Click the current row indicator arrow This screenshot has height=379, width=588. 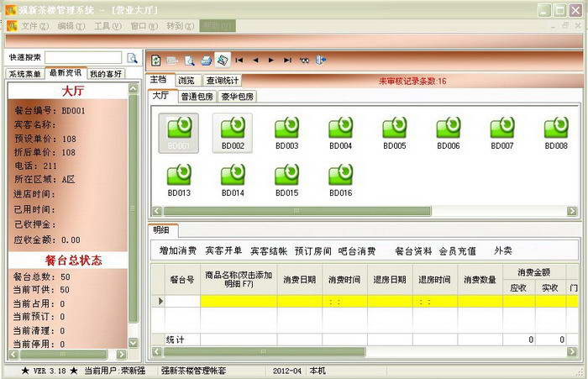(161, 301)
